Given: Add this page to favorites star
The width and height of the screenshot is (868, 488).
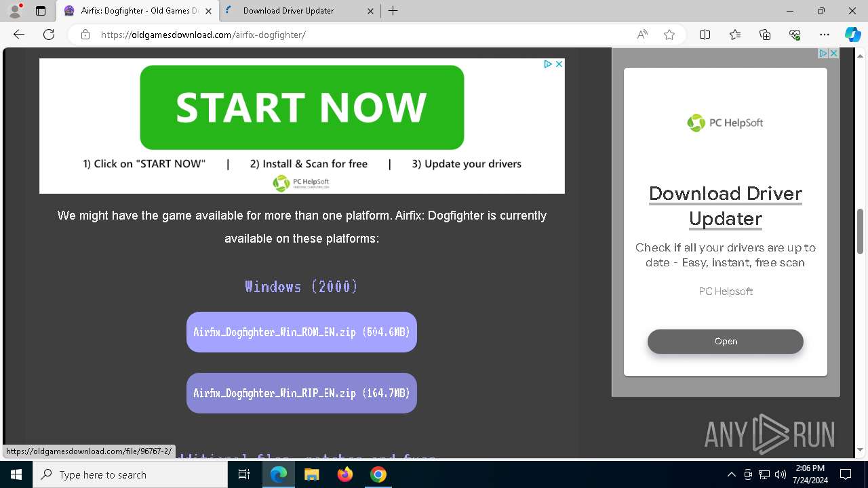Looking at the screenshot, I should coord(669,35).
